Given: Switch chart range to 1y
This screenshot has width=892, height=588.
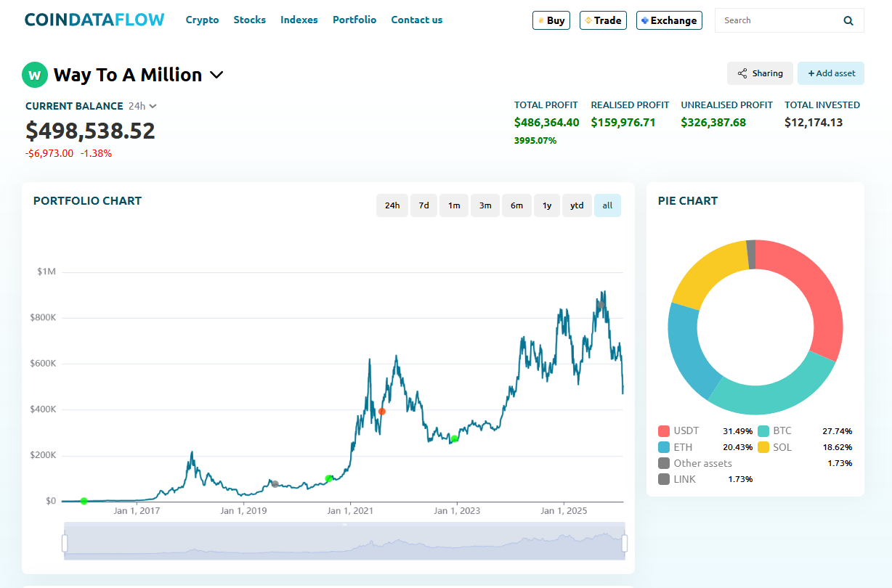Looking at the screenshot, I should [x=546, y=205].
